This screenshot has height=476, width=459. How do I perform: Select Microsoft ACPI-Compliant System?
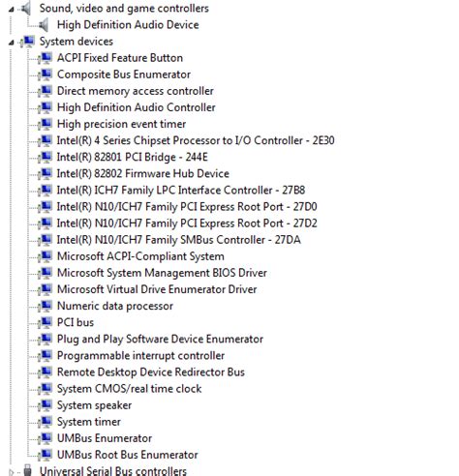click(x=140, y=256)
